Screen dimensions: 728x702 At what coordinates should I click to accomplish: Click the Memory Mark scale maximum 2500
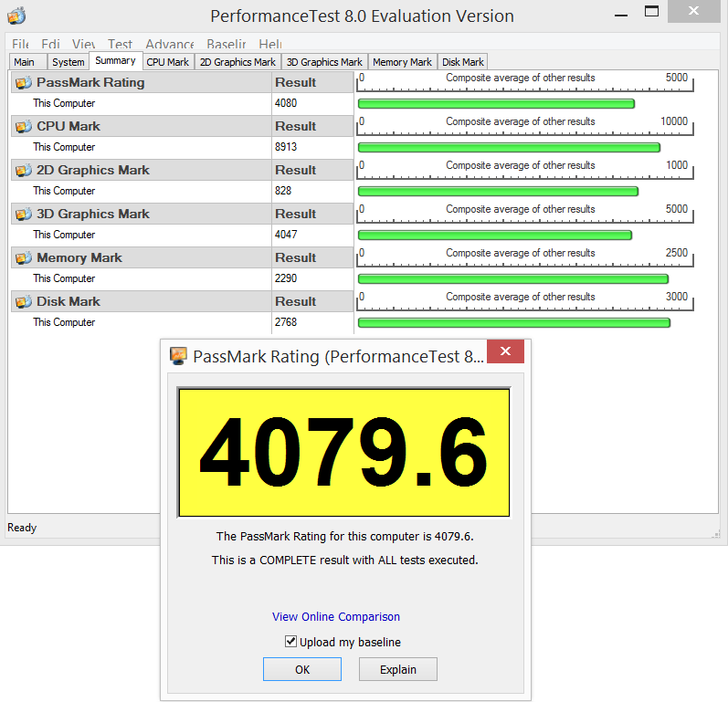point(677,253)
